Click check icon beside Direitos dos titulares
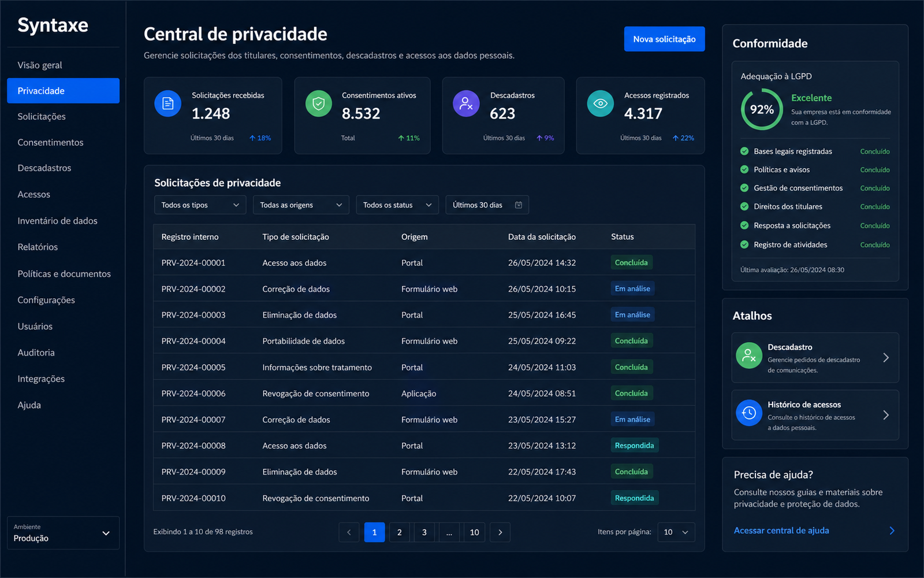The width and height of the screenshot is (924, 578). pyautogui.click(x=744, y=206)
